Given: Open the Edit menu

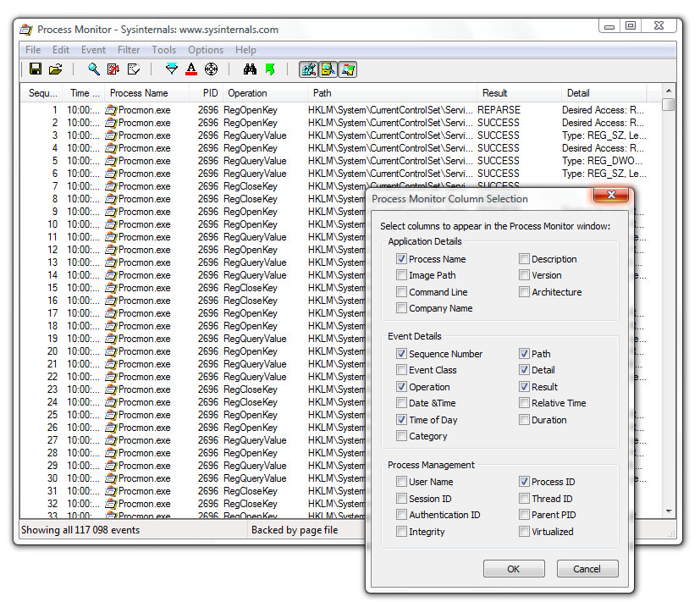Looking at the screenshot, I should click(x=61, y=50).
